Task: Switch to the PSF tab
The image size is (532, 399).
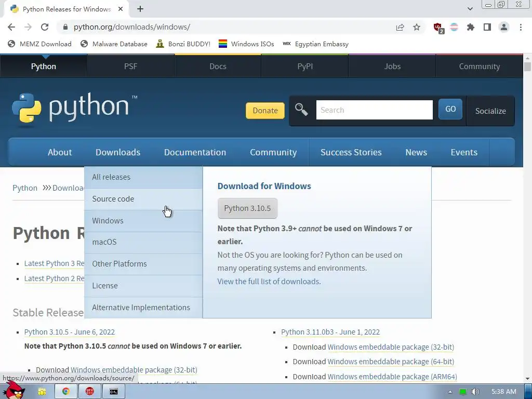Action: (130, 66)
